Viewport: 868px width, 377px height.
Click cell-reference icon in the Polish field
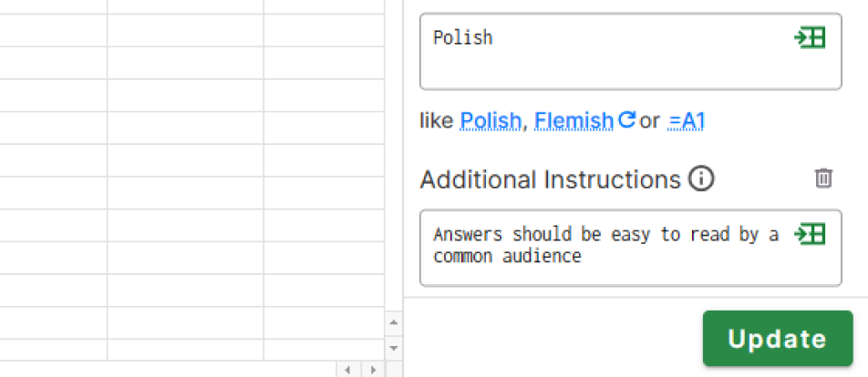pos(810,38)
